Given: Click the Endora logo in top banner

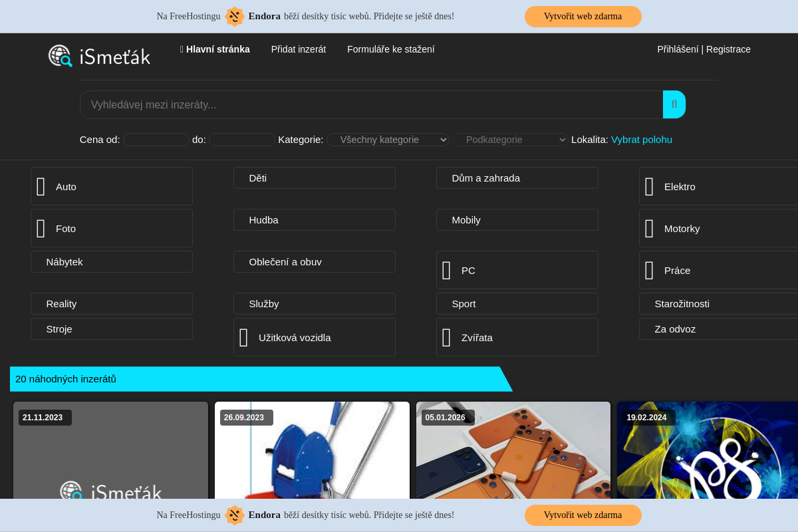Looking at the screenshot, I should tap(235, 16).
